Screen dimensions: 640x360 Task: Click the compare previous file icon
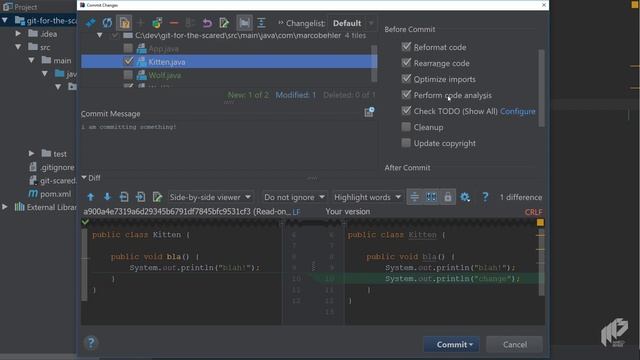(124, 197)
